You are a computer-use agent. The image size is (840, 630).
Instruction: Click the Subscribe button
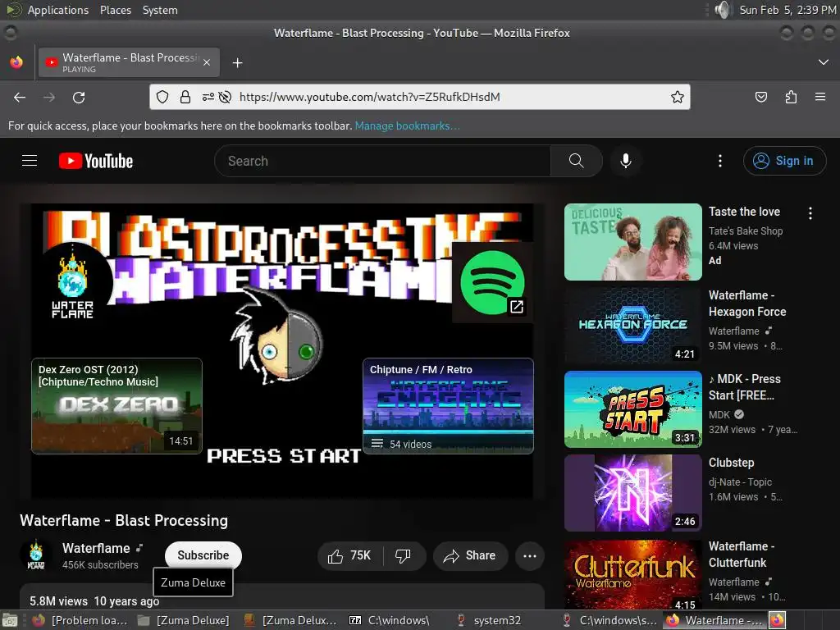[203, 555]
